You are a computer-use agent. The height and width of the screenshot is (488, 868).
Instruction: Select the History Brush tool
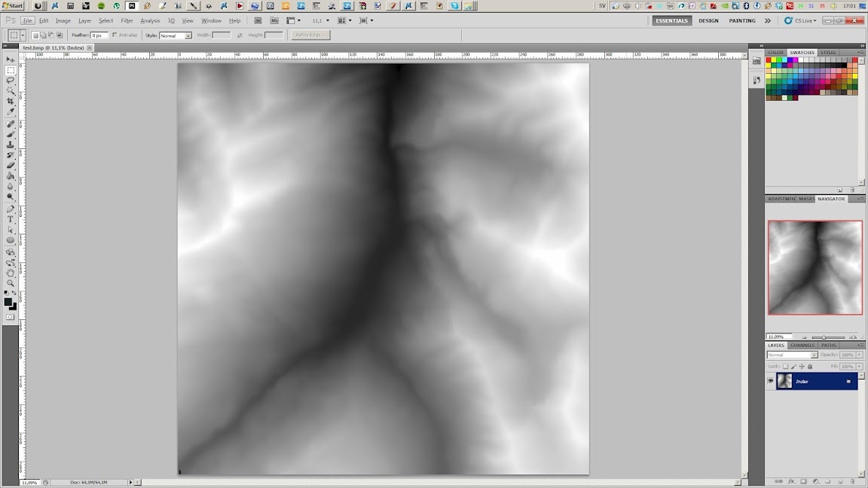point(10,155)
